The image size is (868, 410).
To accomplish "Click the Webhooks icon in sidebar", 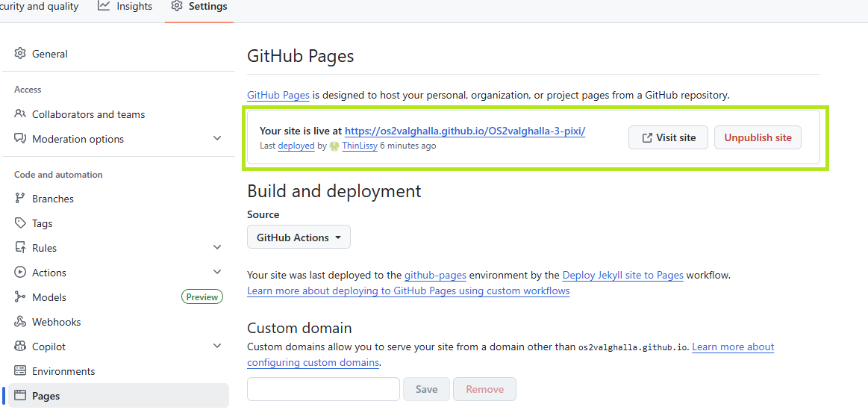I will 20,322.
